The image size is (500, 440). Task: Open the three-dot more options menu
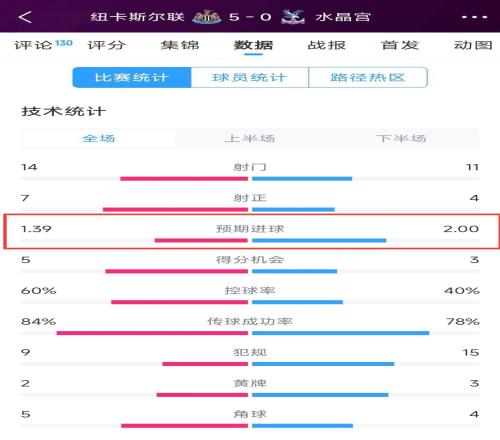click(475, 17)
